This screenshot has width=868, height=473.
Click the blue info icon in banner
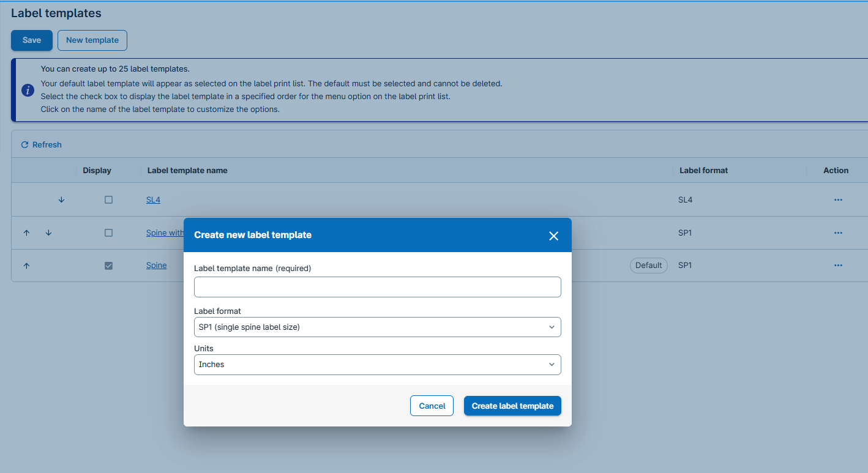coord(28,90)
